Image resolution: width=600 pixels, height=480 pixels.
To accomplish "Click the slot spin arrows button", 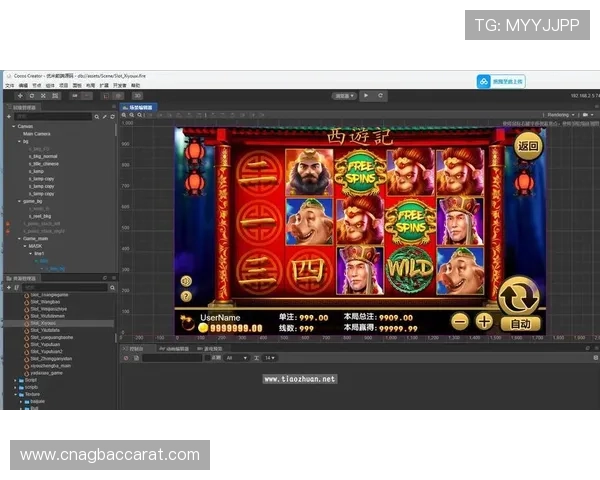I will (519, 297).
